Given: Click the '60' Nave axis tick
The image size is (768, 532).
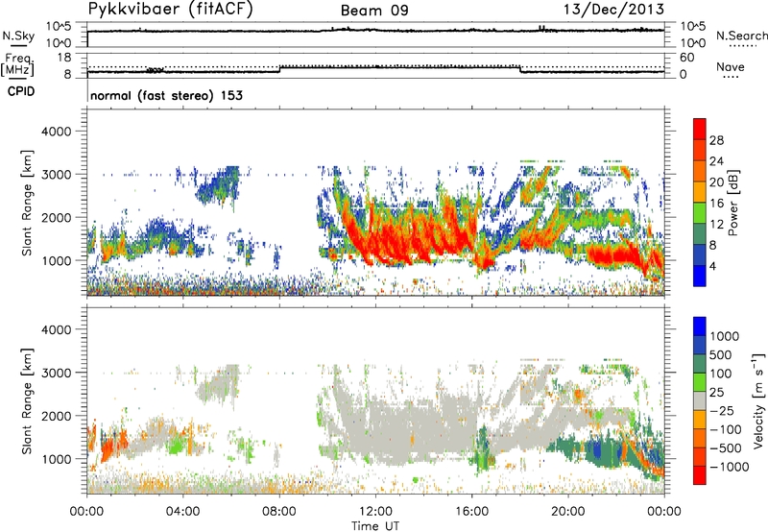Looking at the screenshot, I should pos(686,58).
